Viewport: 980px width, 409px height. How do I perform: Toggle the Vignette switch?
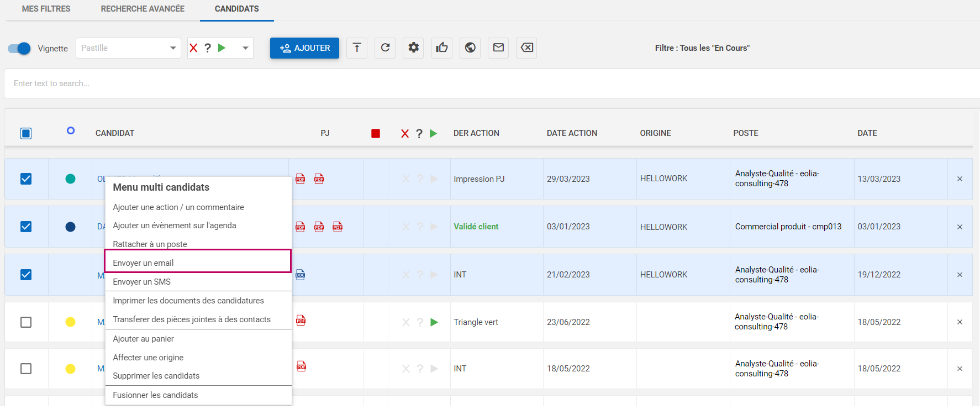point(19,49)
